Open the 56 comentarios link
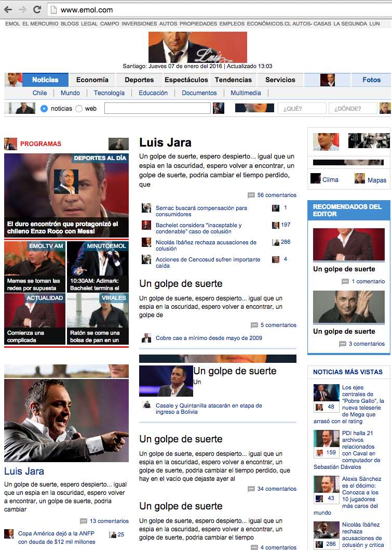This screenshot has width=392, height=550. click(277, 195)
